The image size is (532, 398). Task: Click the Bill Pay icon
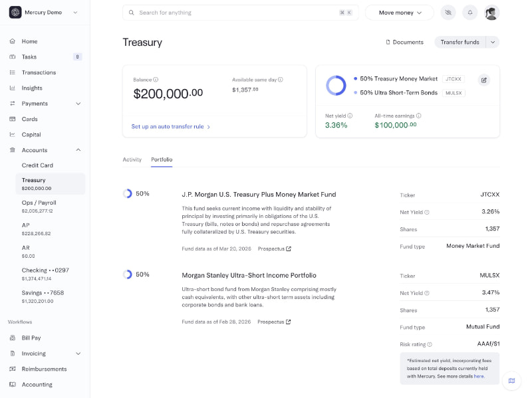(x=13, y=338)
